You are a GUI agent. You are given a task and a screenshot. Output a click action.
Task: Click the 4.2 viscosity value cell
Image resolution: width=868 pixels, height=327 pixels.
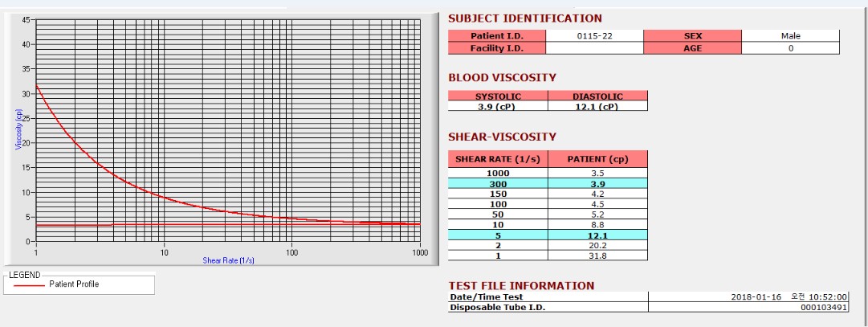pyautogui.click(x=597, y=194)
